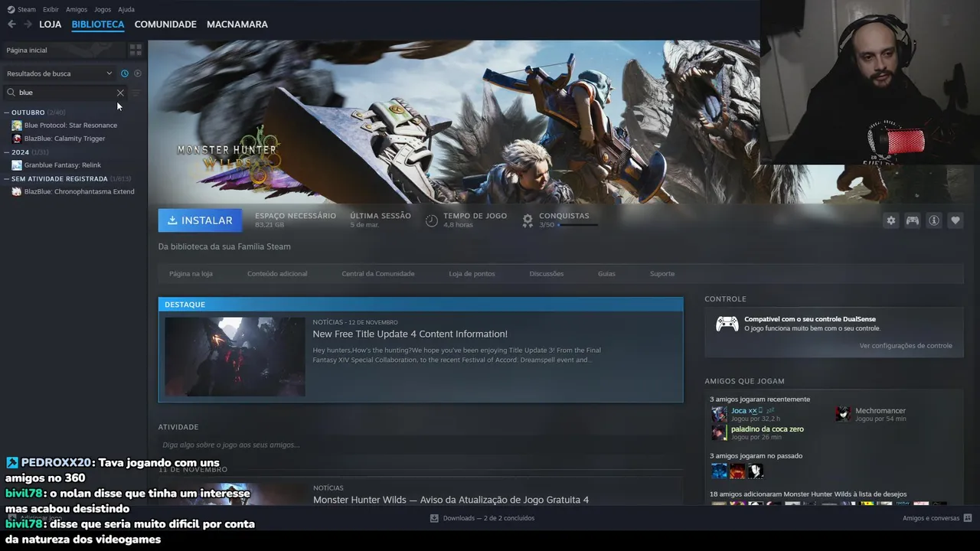980x551 pixels.
Task: Open advanced filter options icon
Action: pos(136,93)
